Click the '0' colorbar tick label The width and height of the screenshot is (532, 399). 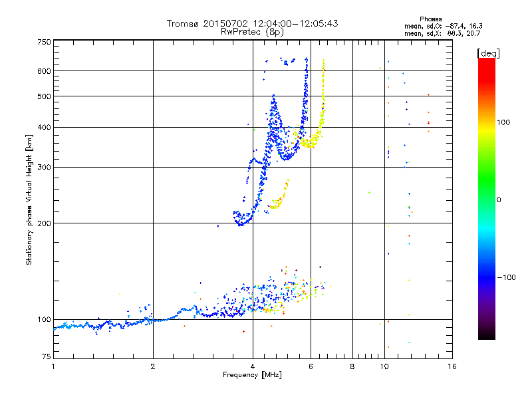tap(499, 200)
